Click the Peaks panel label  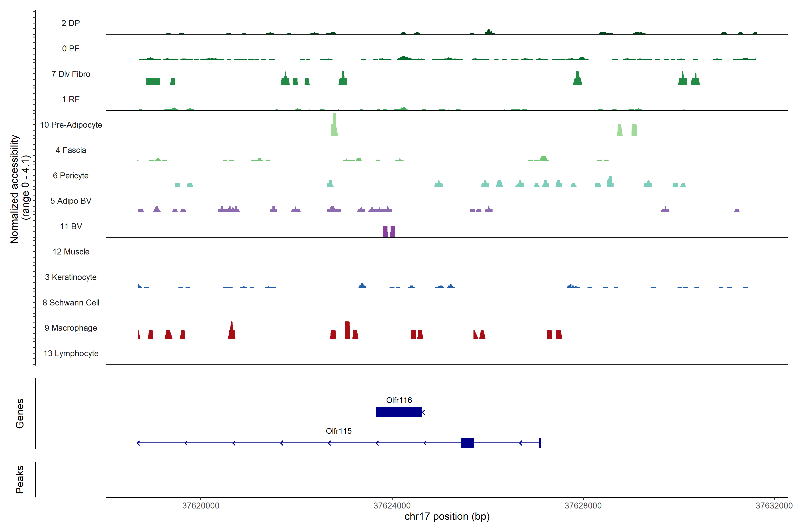pos(20,479)
